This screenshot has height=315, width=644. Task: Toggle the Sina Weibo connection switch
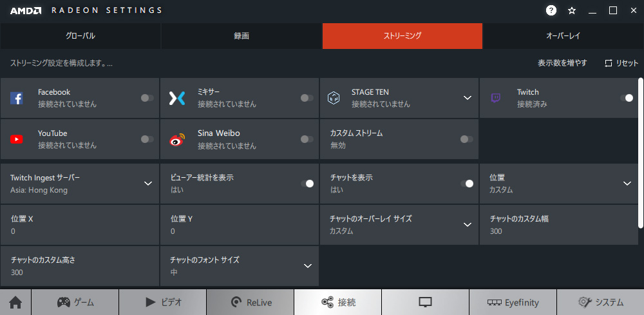307,139
